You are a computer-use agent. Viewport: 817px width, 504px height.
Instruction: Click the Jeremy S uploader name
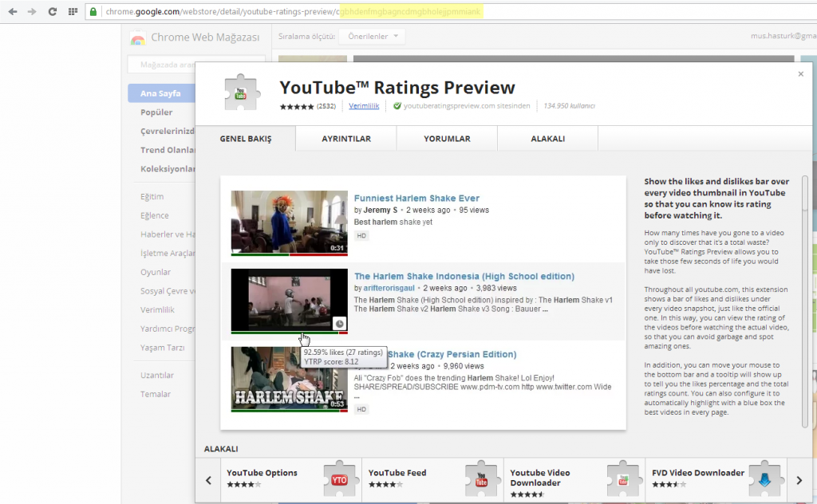pyautogui.click(x=381, y=210)
